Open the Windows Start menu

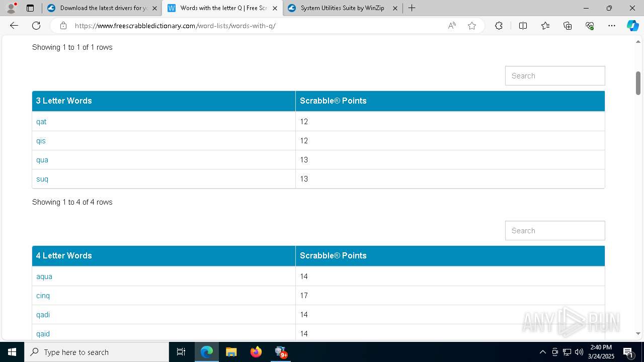12,352
